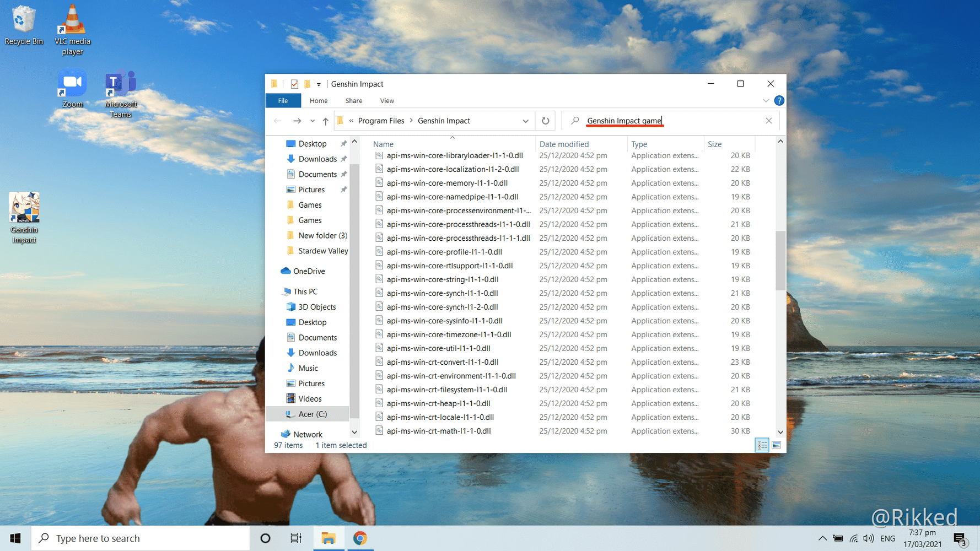980x551 pixels.
Task: Select Network in the navigation pane
Action: pyautogui.click(x=308, y=435)
